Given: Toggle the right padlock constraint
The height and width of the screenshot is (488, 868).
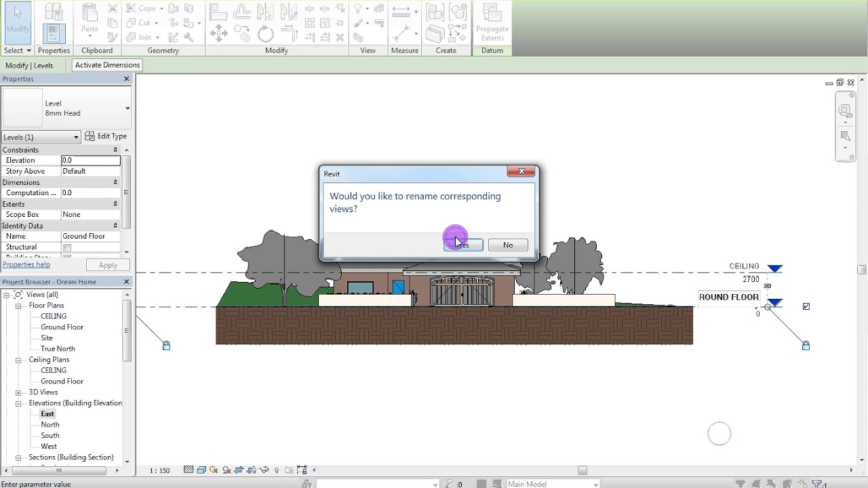Looking at the screenshot, I should point(806,345).
